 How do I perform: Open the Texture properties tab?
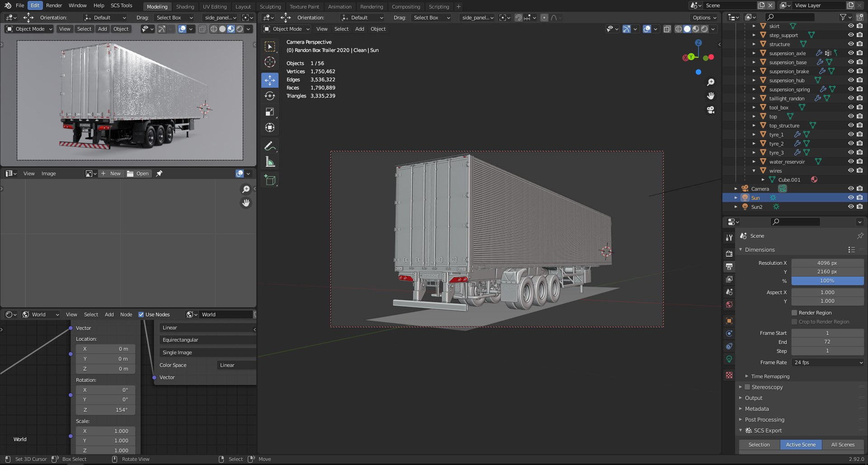point(729,375)
